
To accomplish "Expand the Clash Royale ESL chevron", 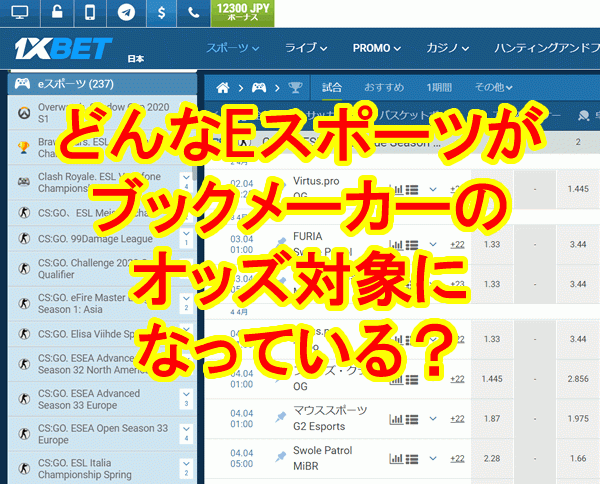I will tap(186, 182).
